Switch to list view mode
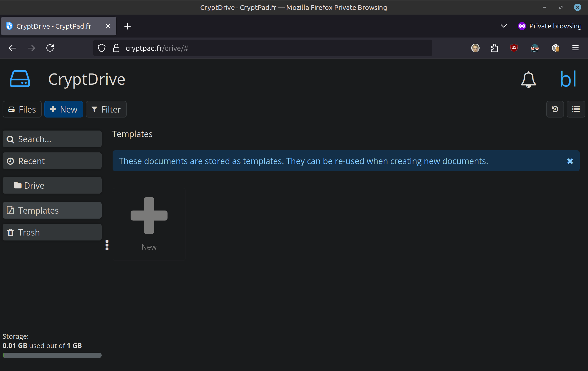 click(576, 109)
